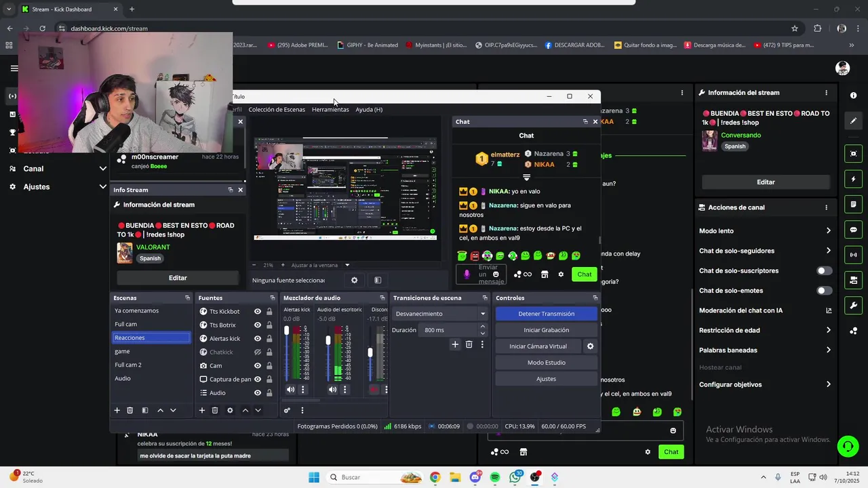Open properties gear below OBS preview
This screenshot has width=868, height=488.
[x=354, y=280]
